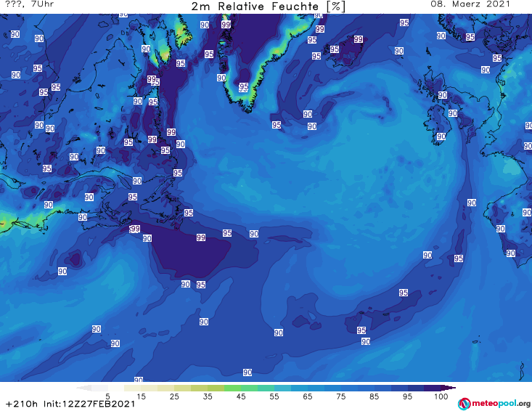This screenshot has height=411, width=532.
Task: Click the '99' contour label over Iceland
Action: [x=359, y=39]
